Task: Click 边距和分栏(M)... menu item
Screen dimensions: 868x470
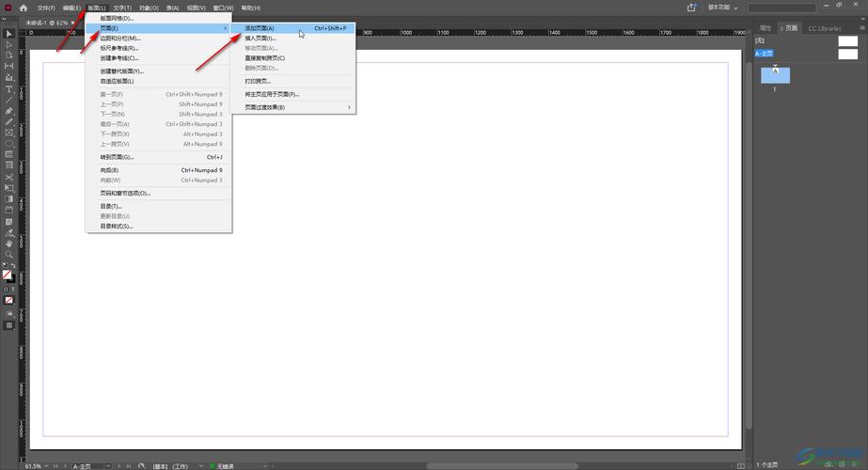Action: tap(158, 39)
